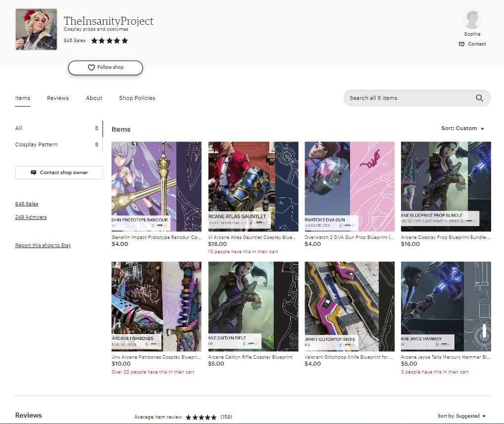Open Overwatch 2 D.VA Gun thumbnail
Screen dimensions: 504x424
coord(350,187)
